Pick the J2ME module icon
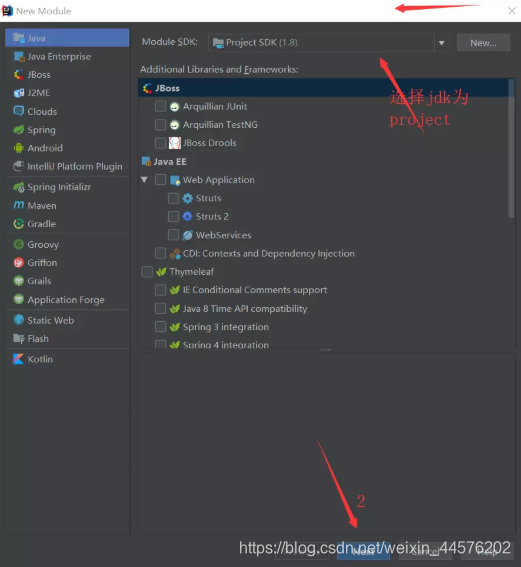The image size is (521, 567). coord(19,93)
